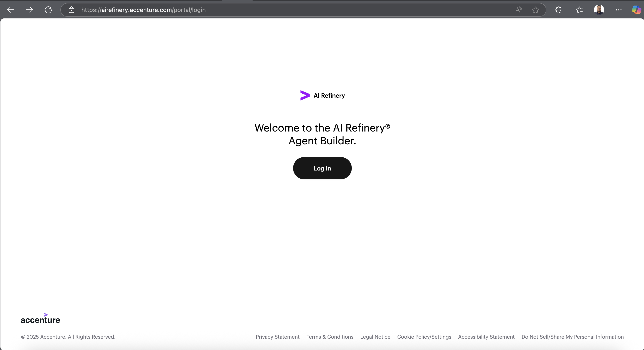This screenshot has height=350, width=644.
Task: Open the Accessibility Statement link
Action: (x=486, y=337)
